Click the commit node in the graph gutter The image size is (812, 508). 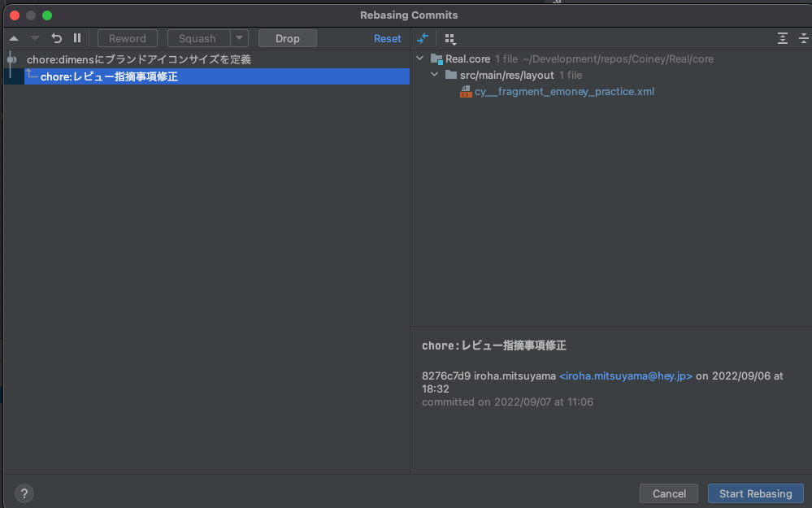(x=11, y=59)
